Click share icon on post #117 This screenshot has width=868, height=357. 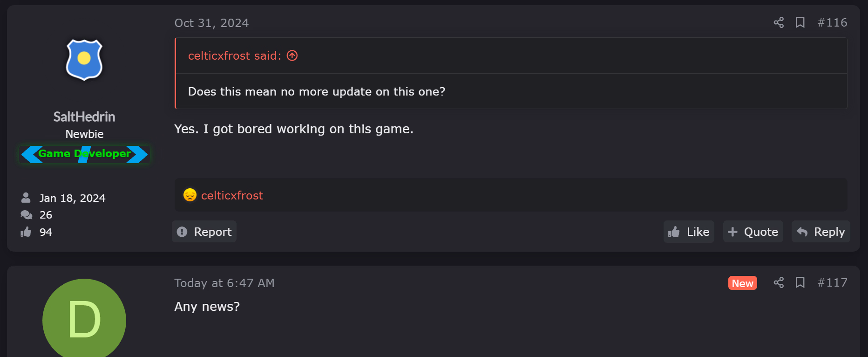[779, 282]
